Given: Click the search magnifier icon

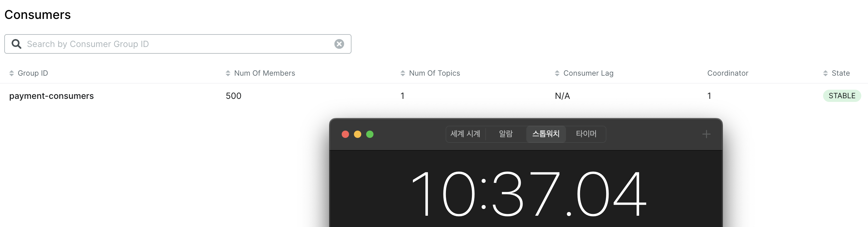Looking at the screenshot, I should click(16, 44).
